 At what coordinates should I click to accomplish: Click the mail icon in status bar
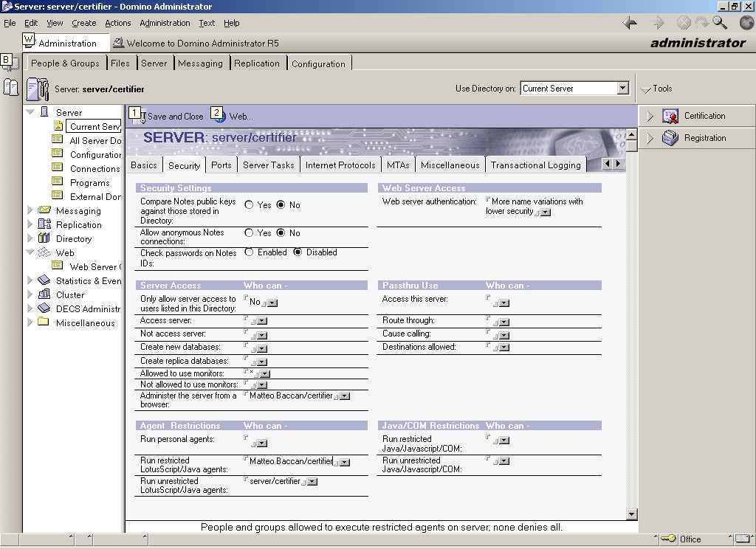(742, 539)
